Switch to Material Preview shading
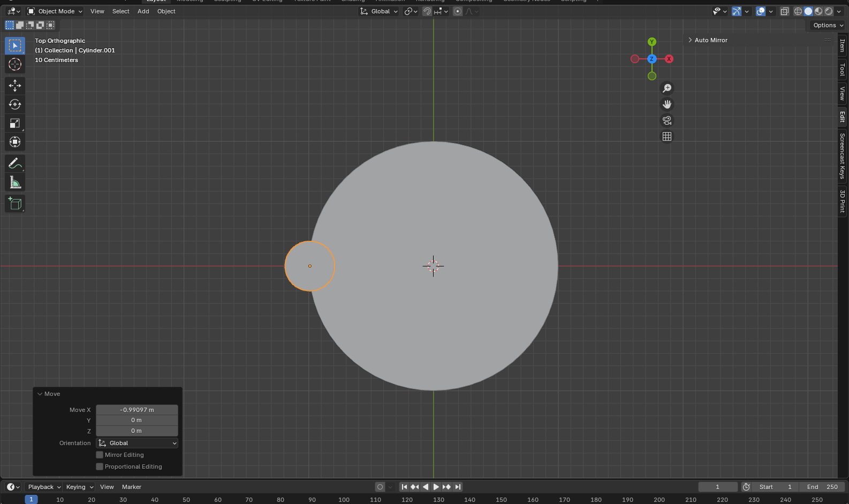 click(818, 11)
